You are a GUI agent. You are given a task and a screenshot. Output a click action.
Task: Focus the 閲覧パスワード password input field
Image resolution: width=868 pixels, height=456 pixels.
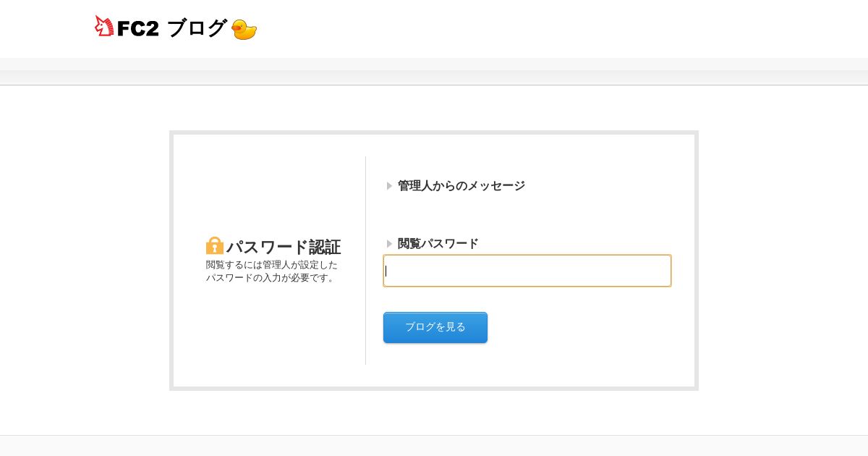tap(527, 271)
